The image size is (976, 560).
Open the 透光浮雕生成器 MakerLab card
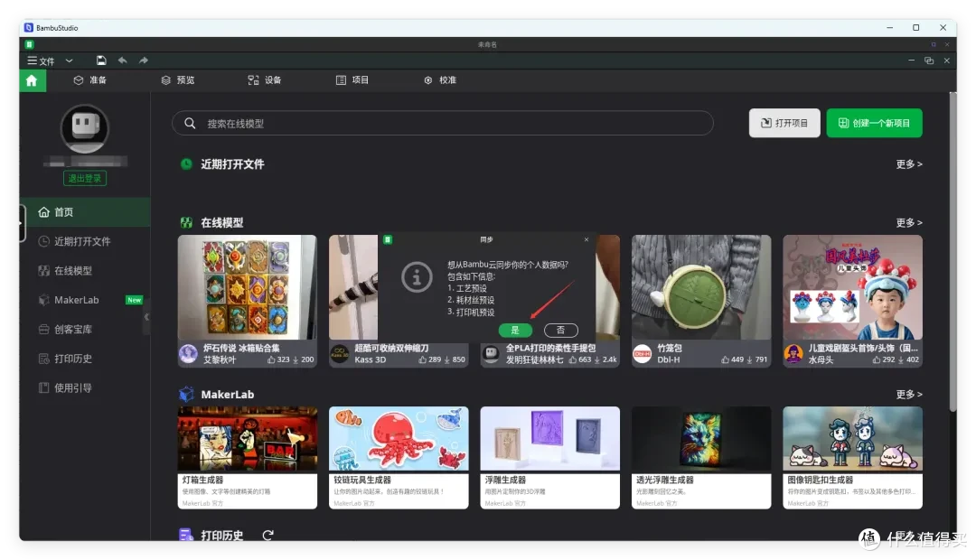point(701,458)
